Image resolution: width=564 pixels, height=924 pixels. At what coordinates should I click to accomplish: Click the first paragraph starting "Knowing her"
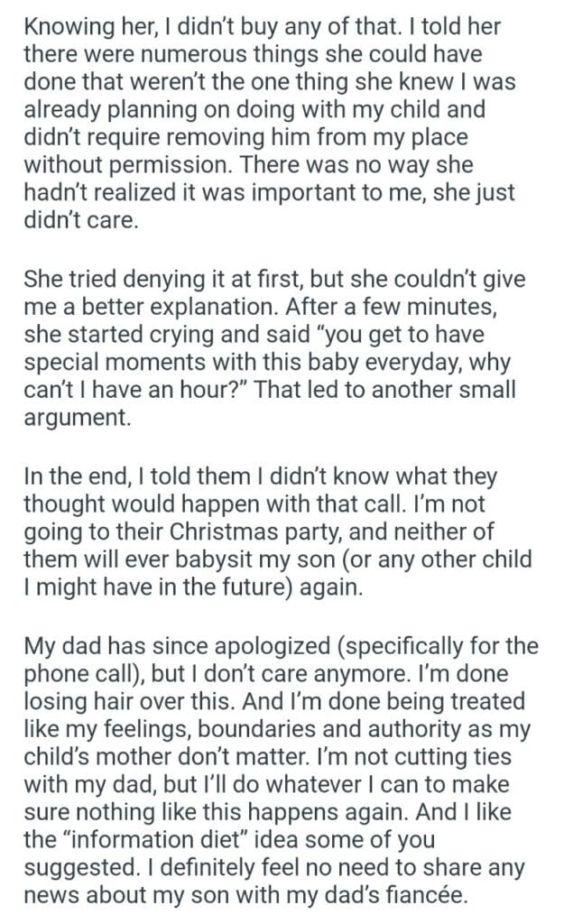[x=271, y=122]
